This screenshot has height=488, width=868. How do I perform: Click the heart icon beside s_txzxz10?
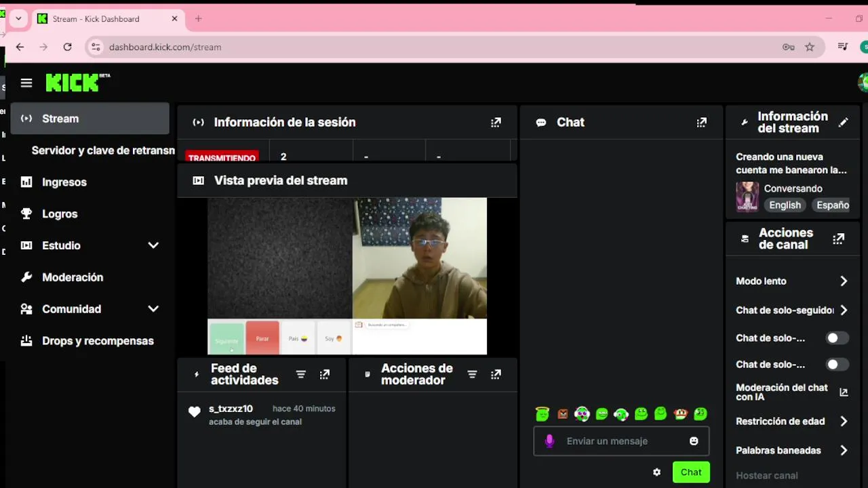click(195, 411)
